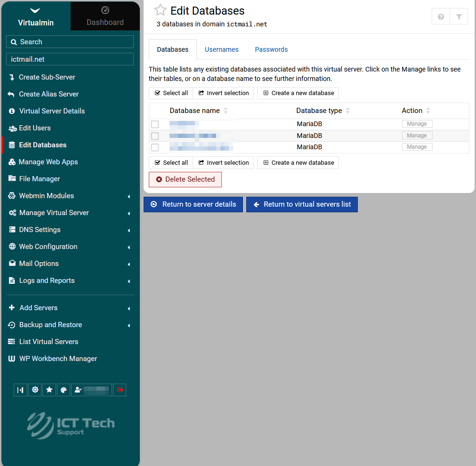Click the bottom Select all button
This screenshot has width=476, height=466.
[171, 163]
